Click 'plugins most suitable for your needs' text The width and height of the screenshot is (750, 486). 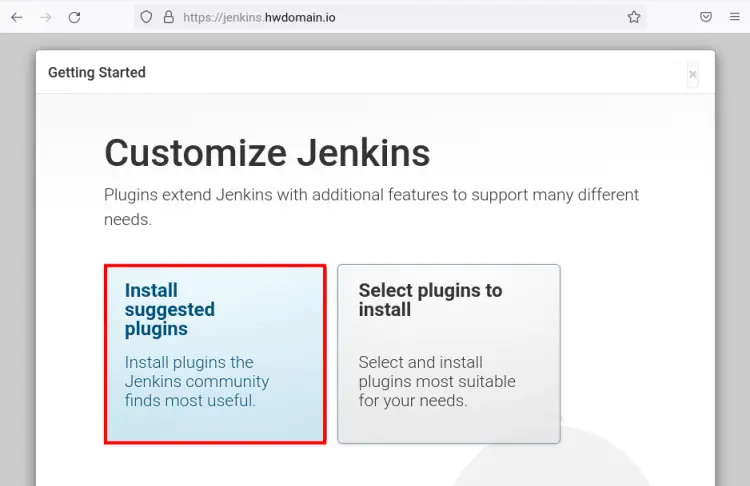[437, 391]
